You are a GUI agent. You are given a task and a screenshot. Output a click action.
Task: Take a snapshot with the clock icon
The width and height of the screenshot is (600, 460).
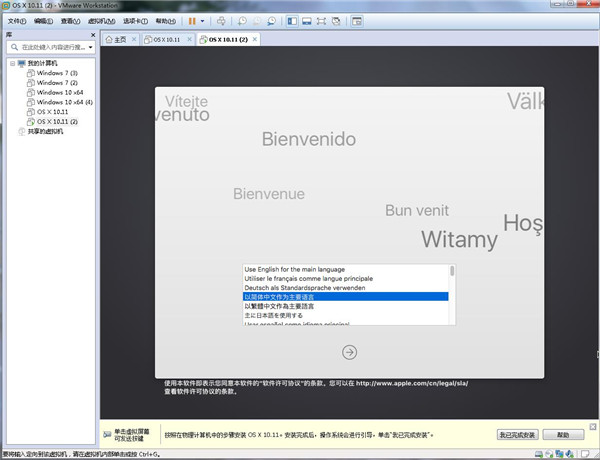tap(242, 21)
